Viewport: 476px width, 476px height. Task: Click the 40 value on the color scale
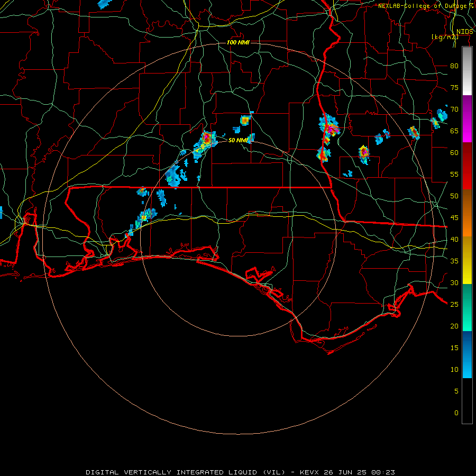click(454, 239)
